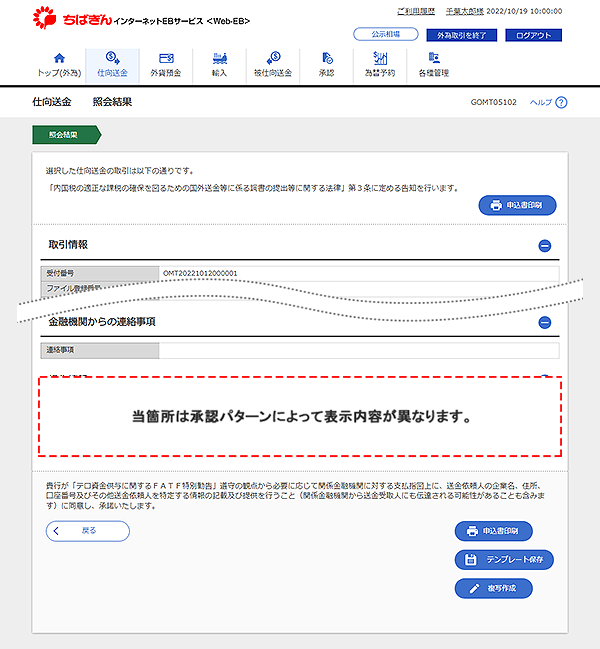The image size is (600, 649).
Task: Click the top 申込書印刷 print button
Action: [x=517, y=205]
